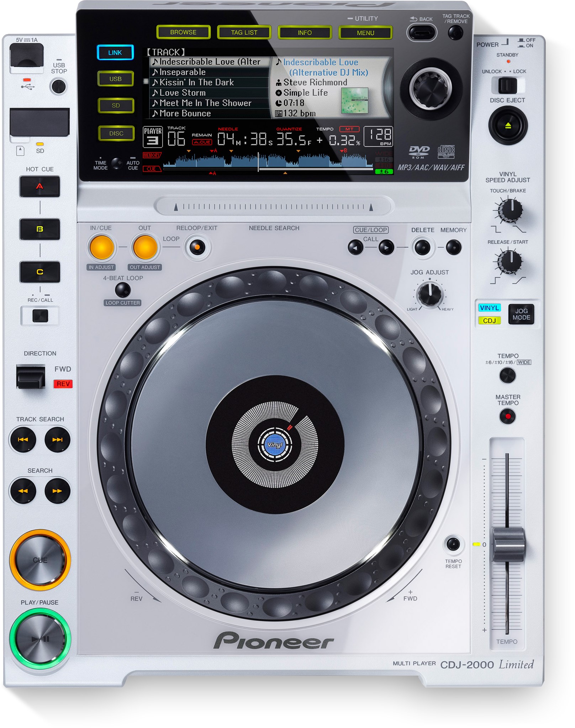Skip to previous track with TRACK SEARCH back
The height and width of the screenshot is (728, 575).
[x=23, y=440]
